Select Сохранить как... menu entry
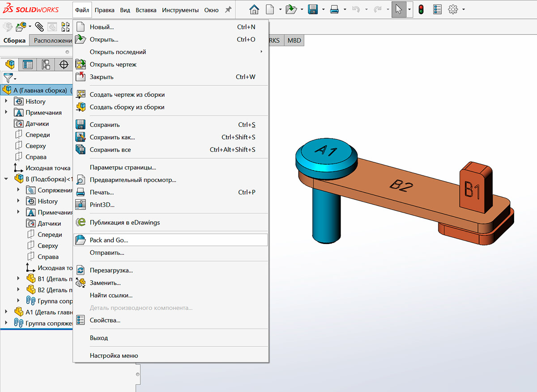Viewport: 537px width, 392px height. click(x=112, y=137)
